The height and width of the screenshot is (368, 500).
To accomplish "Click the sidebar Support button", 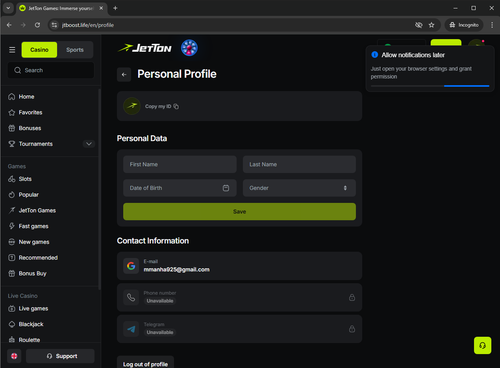I will click(60, 356).
